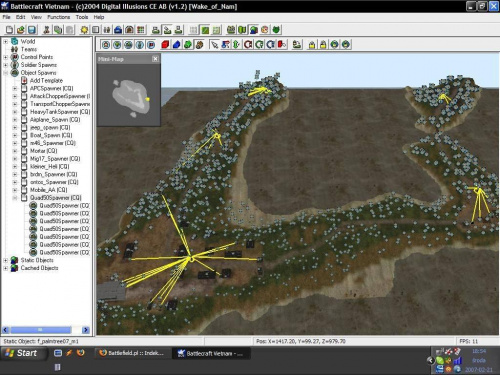Click the second yellow padlock icon

coord(323,44)
